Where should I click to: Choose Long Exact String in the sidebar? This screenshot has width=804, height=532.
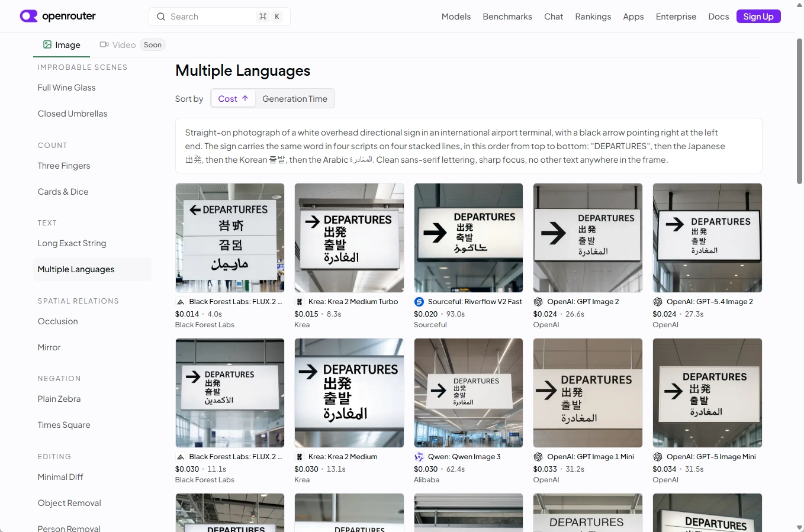[92, 243]
